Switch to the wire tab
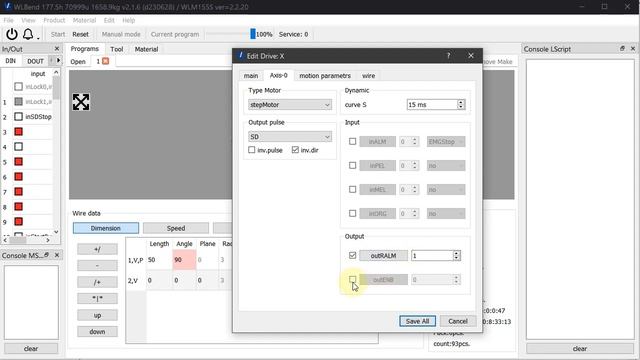640x360 pixels. click(368, 76)
